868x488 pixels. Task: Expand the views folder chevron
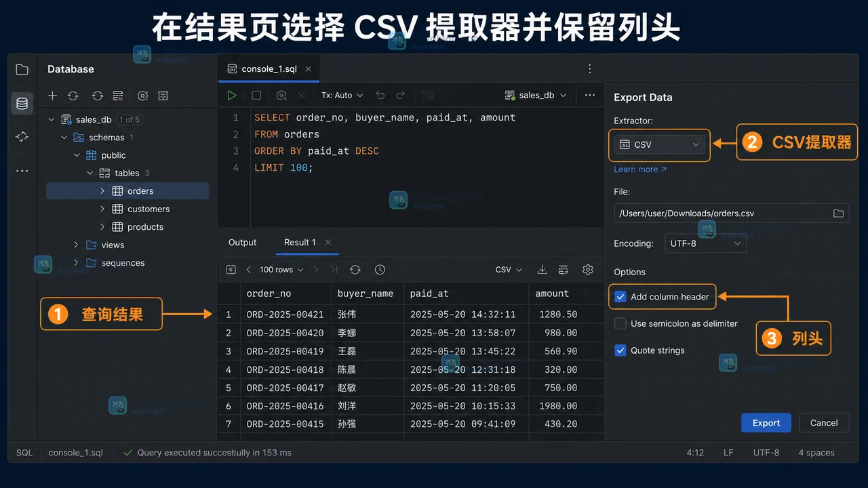[x=77, y=245]
